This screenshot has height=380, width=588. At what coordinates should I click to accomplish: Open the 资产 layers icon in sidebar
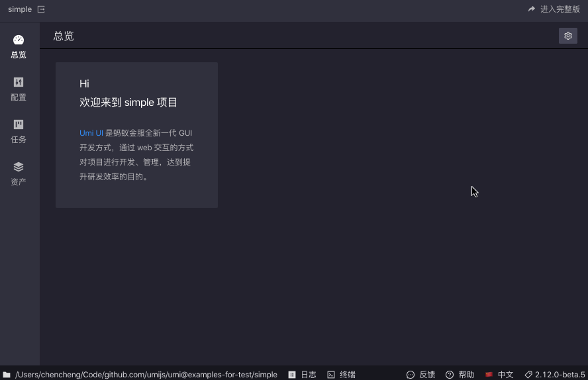(19, 167)
